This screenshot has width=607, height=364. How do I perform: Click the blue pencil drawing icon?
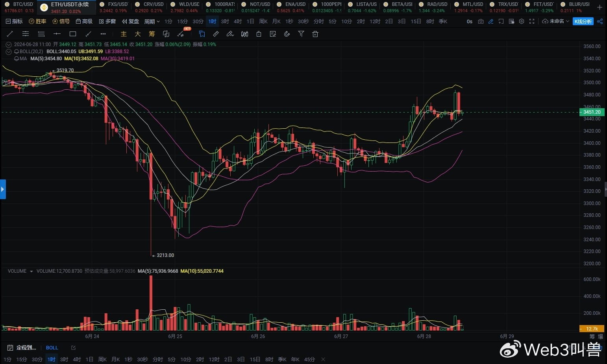(491, 21)
